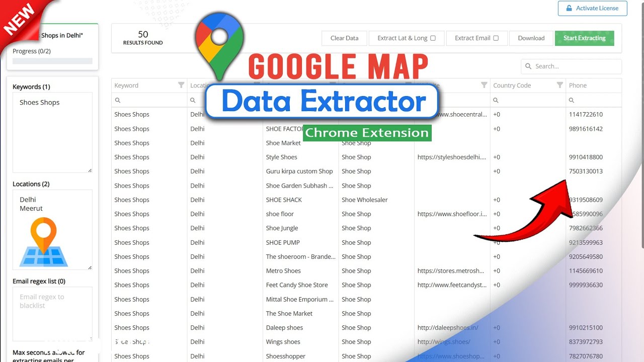644x362 pixels.
Task: Enable the Extract Email checkbox
Action: [496, 38]
